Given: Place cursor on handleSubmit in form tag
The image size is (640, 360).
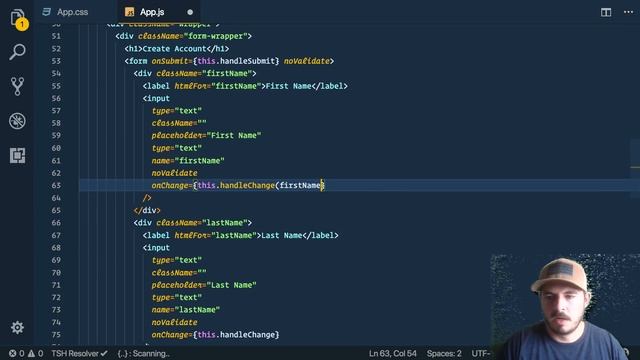Looking at the screenshot, I should click(x=247, y=61).
